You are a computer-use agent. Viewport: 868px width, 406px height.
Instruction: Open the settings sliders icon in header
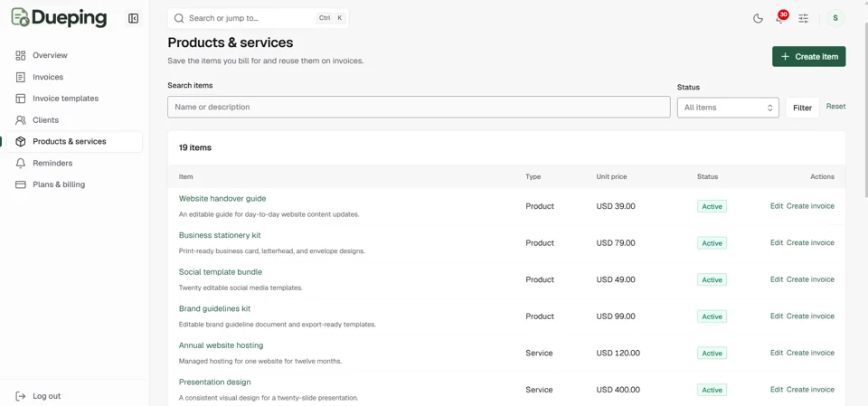[x=803, y=18]
